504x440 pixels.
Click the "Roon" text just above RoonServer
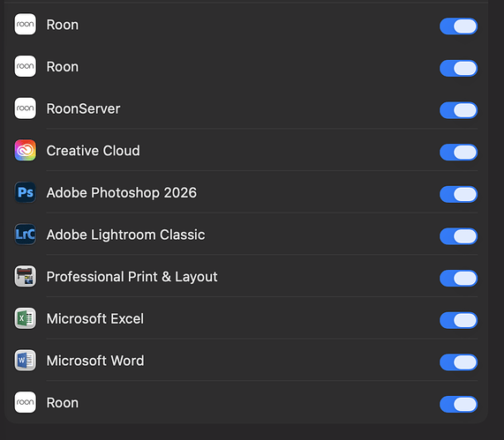tap(63, 67)
